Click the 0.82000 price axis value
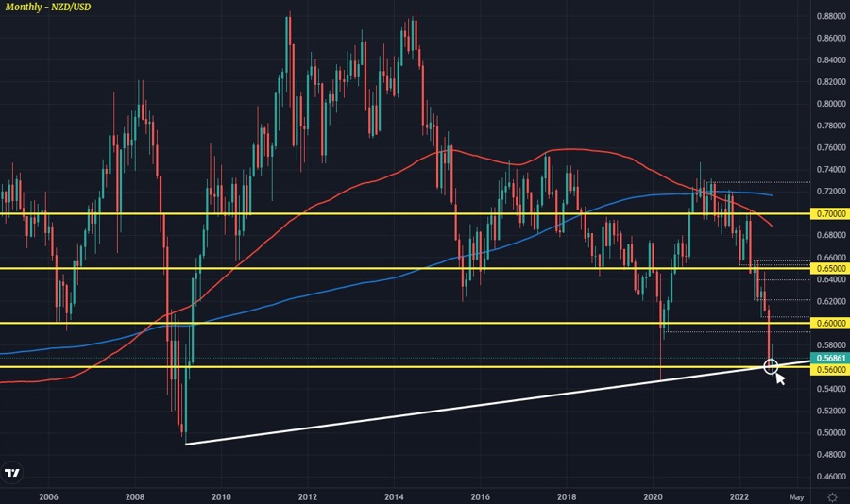 click(831, 82)
